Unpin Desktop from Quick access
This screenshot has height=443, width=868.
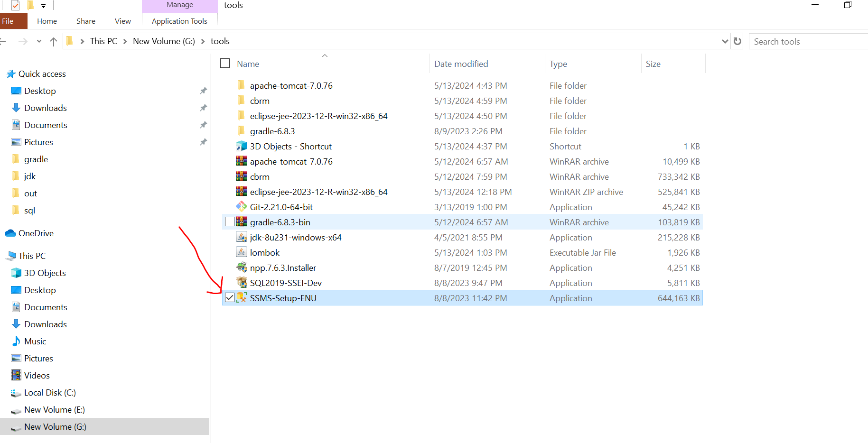203,91
